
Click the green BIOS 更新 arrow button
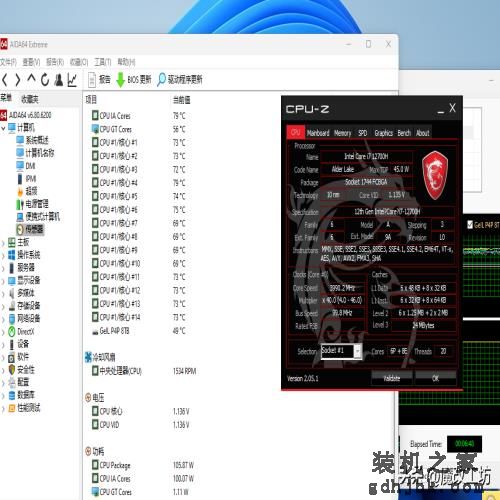point(134,80)
